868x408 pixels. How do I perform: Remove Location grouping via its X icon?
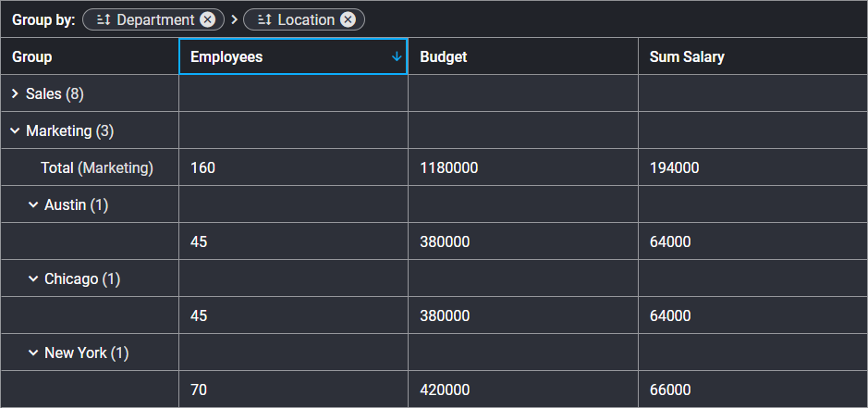coord(347,20)
